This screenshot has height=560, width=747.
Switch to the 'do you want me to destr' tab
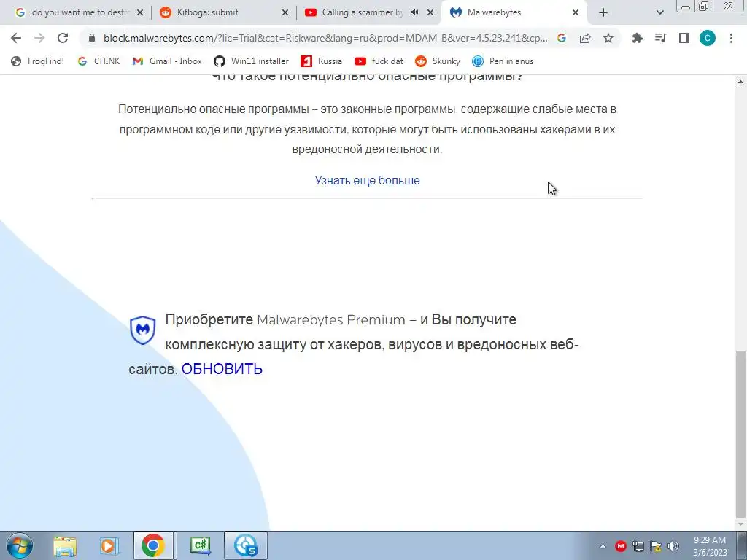click(x=80, y=12)
